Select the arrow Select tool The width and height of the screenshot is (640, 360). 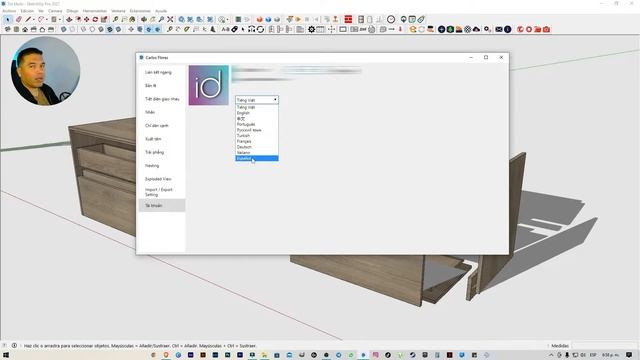8,19
